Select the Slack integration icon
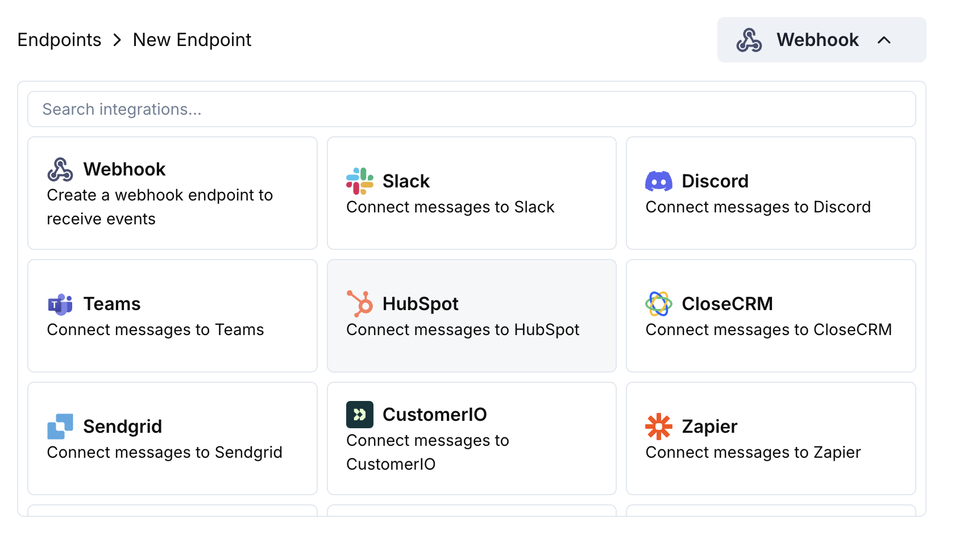Screen dimensions: 980x535 pyautogui.click(x=359, y=181)
